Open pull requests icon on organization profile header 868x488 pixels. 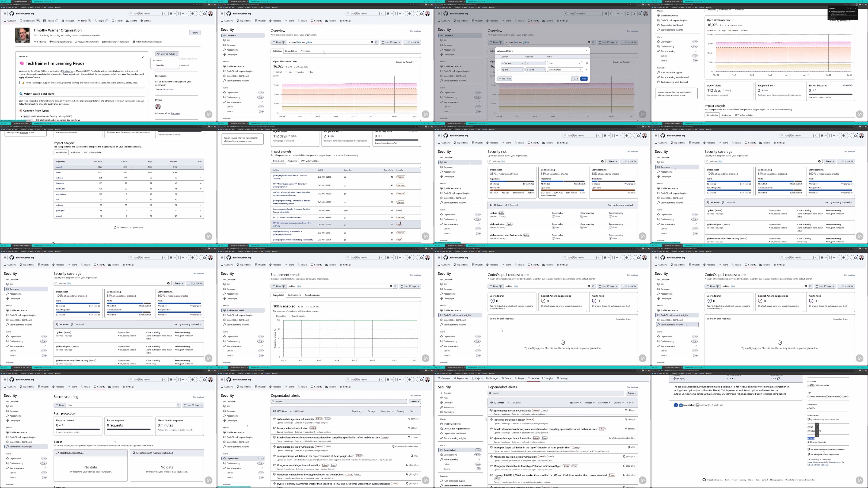click(199, 14)
